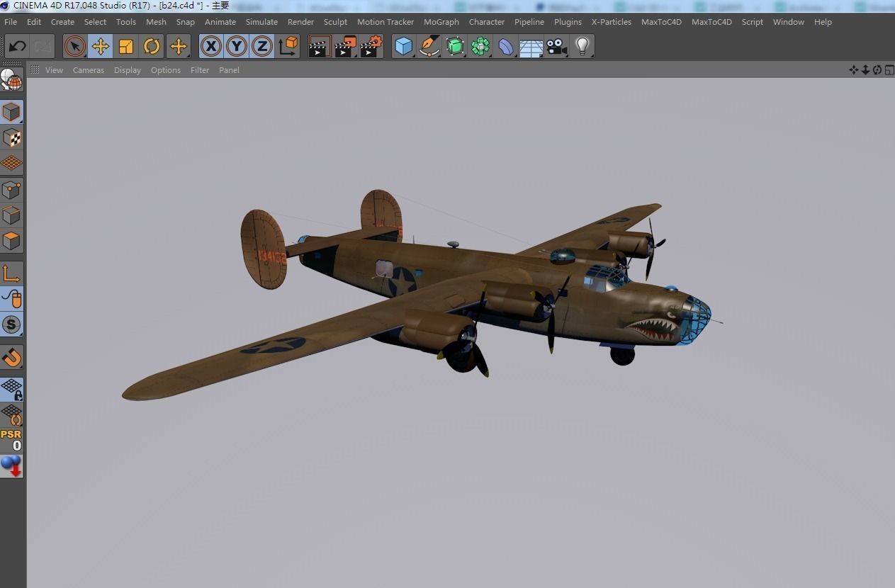Open the Motion Tracker menu

click(385, 22)
